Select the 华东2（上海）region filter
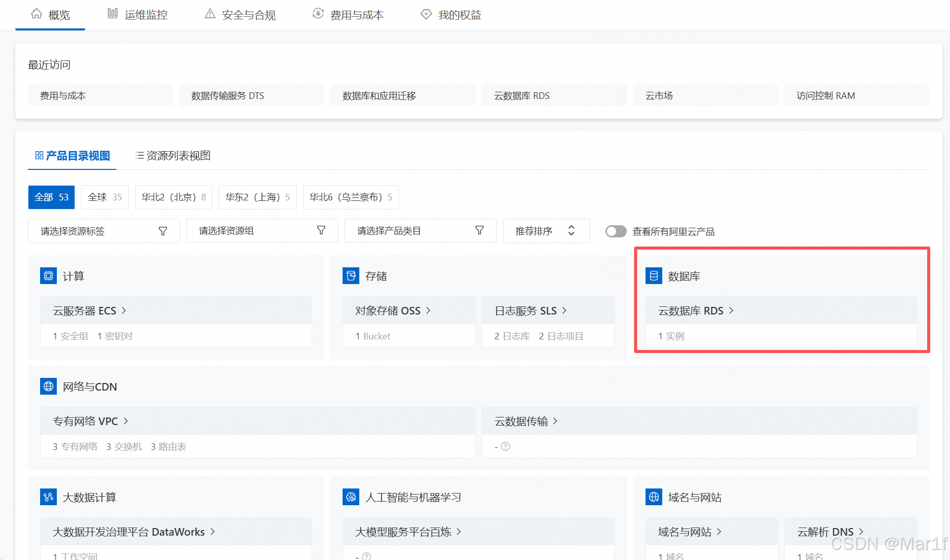This screenshot has height=560, width=950. (x=258, y=197)
